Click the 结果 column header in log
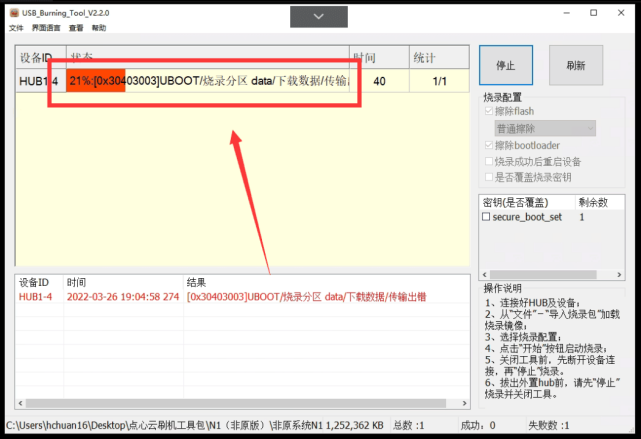The width and height of the screenshot is (641, 439). tap(196, 283)
